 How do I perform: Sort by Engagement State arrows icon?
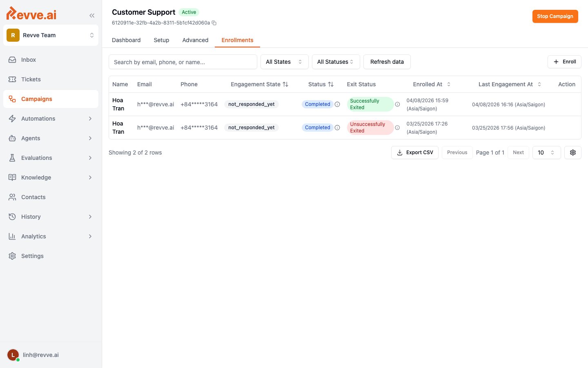(x=285, y=84)
